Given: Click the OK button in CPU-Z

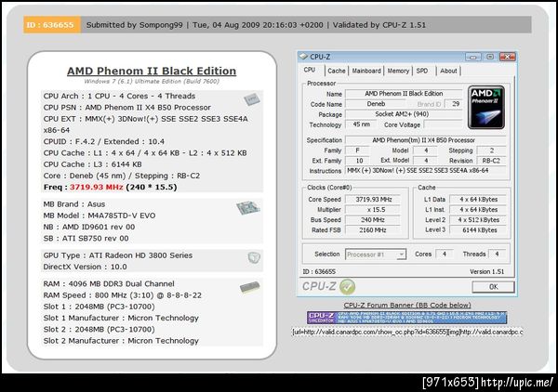Looking at the screenshot, I should [x=493, y=287].
